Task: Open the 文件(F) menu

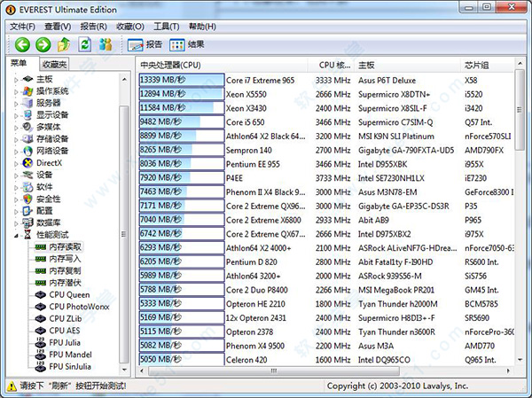Action: click(22, 27)
